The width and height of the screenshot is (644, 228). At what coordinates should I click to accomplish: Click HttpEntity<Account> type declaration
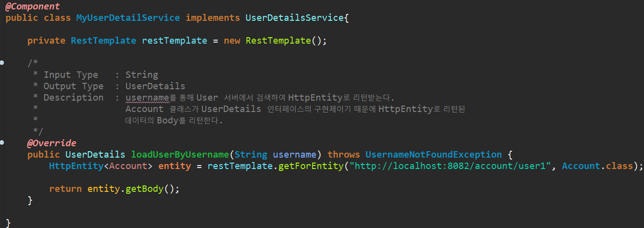pyautogui.click(x=101, y=166)
